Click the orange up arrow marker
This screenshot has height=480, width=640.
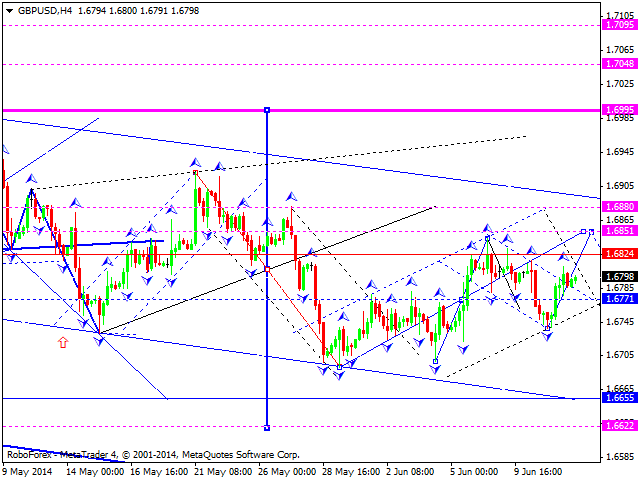tap(63, 342)
